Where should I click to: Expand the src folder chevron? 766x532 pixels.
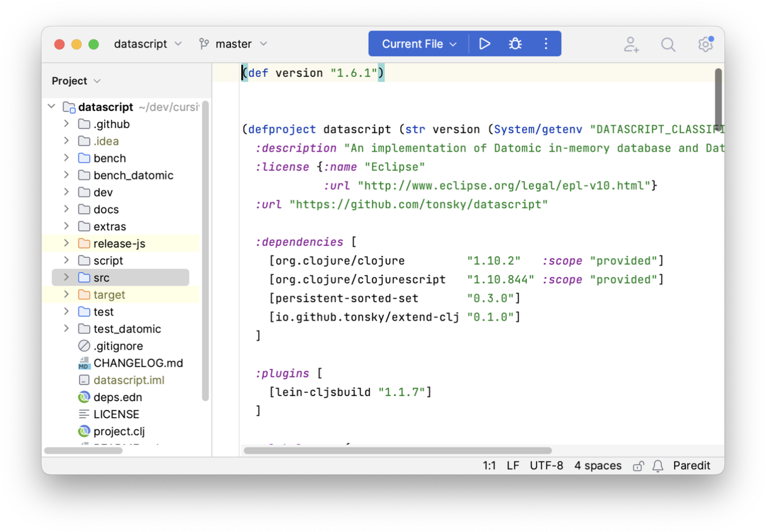[x=67, y=277]
